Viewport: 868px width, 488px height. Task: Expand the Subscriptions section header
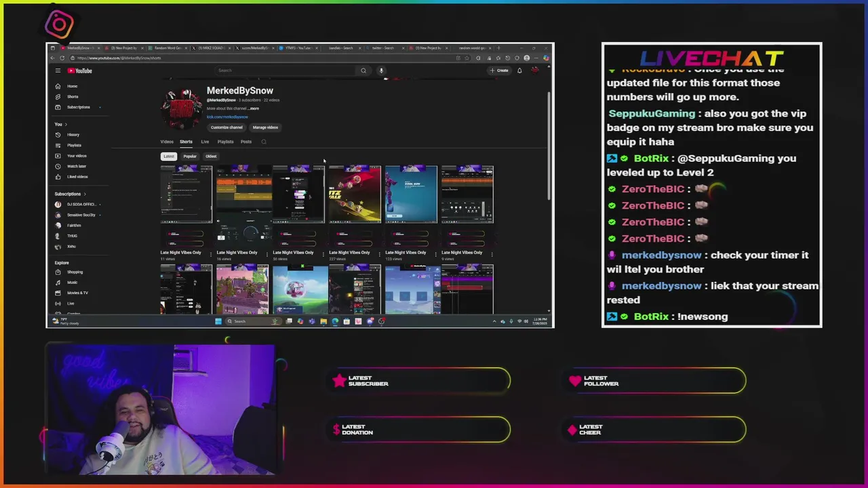tap(70, 194)
